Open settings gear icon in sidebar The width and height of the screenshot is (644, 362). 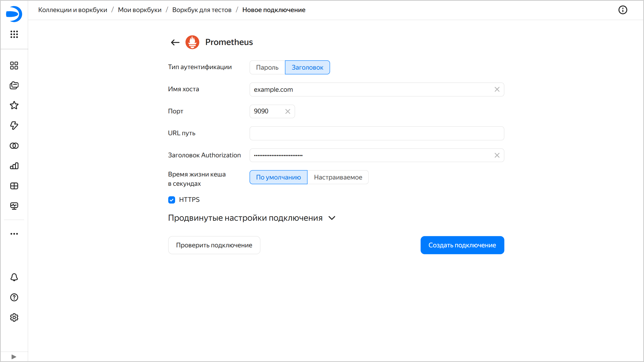pyautogui.click(x=14, y=318)
